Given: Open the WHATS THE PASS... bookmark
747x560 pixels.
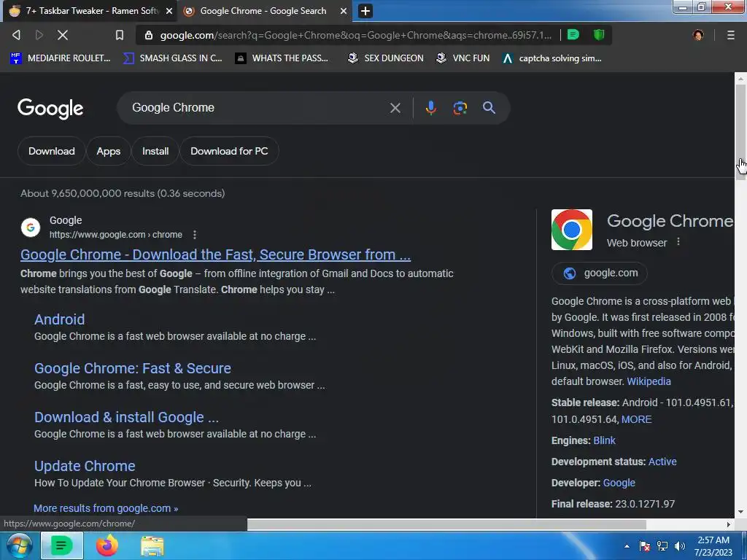Looking at the screenshot, I should coord(282,58).
